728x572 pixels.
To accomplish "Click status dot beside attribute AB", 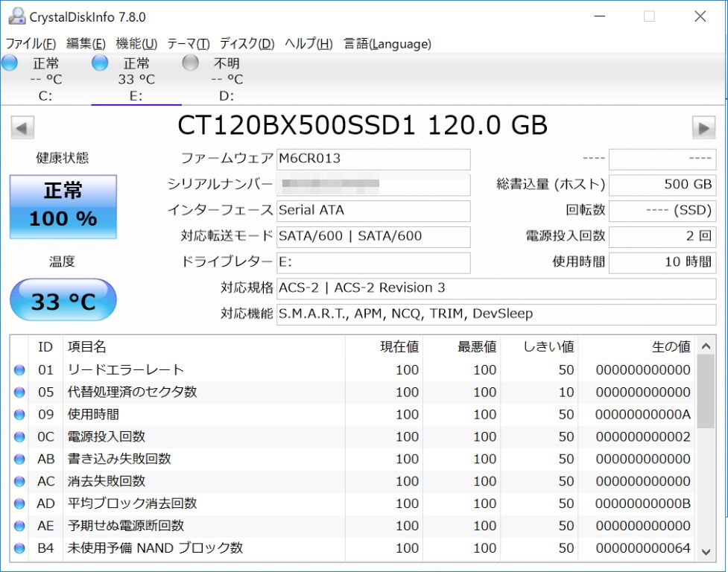I will coord(19,459).
